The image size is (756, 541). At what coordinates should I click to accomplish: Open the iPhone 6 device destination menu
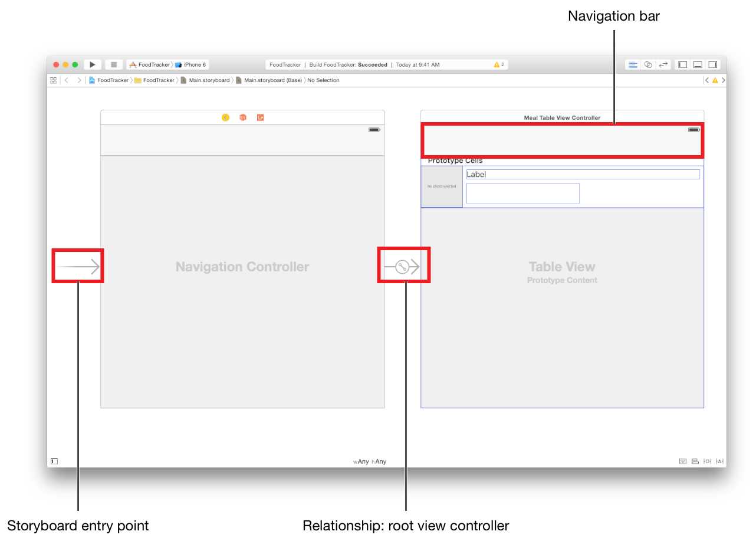coord(190,64)
